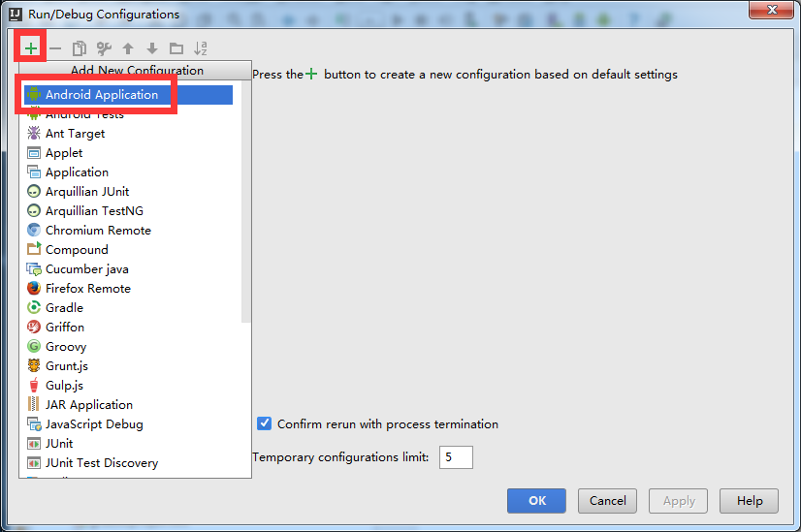This screenshot has height=532, width=801.
Task: Click the configuration list vertical scrollbar
Action: [x=246, y=202]
